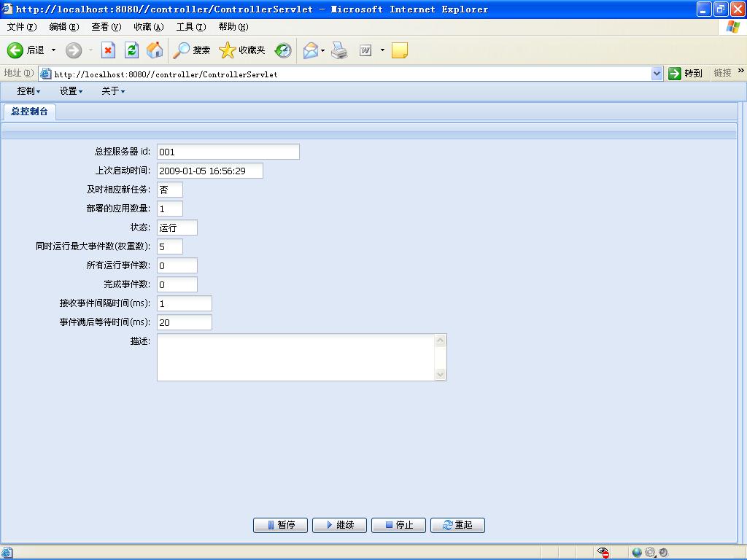Click the 停止 stop button
The height and width of the screenshot is (560, 747).
398,525
